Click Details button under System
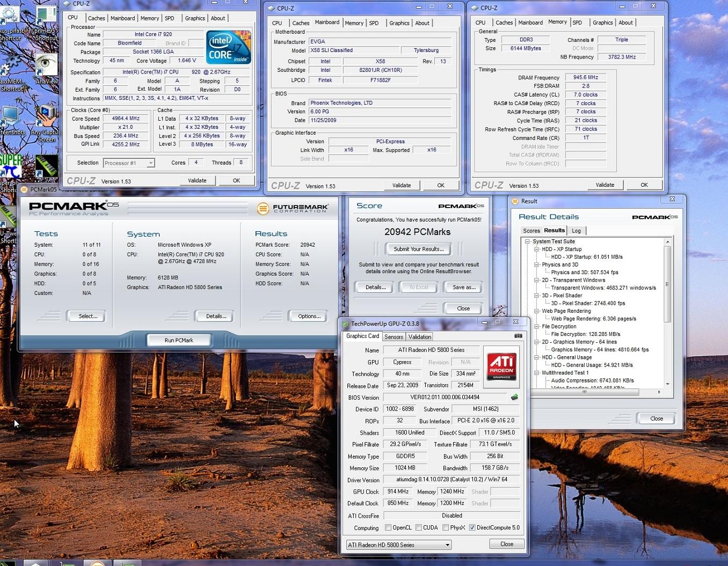The width and height of the screenshot is (728, 566). point(216,316)
